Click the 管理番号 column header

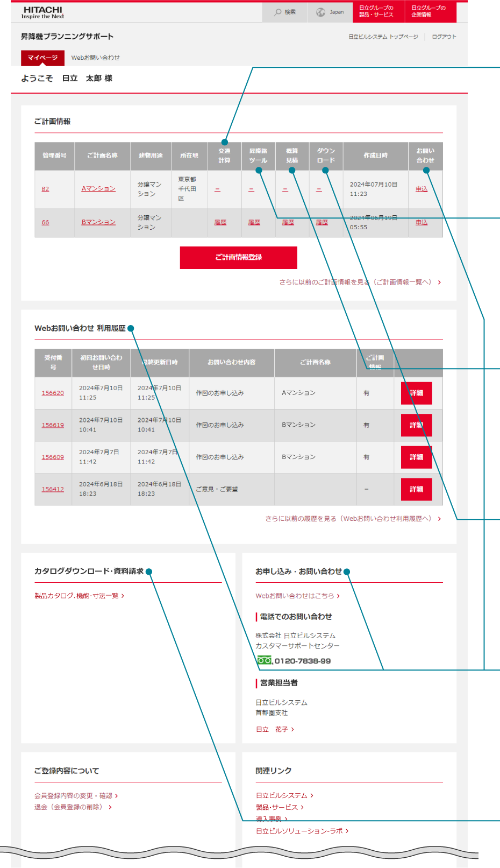54,156
